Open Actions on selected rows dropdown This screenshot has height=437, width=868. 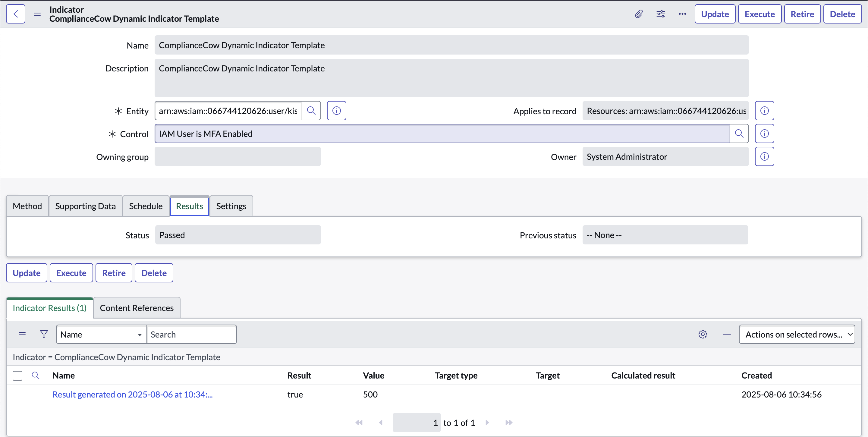click(797, 334)
